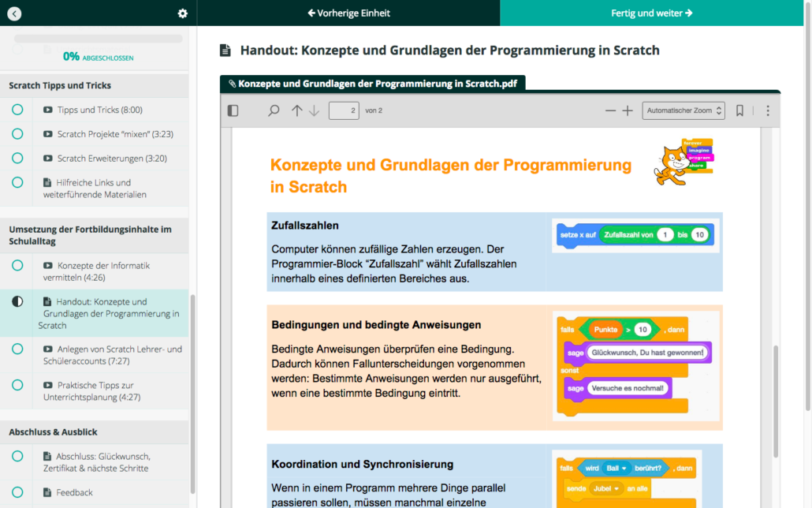Click the PDF page number field
The width and height of the screenshot is (812, 508).
click(344, 111)
